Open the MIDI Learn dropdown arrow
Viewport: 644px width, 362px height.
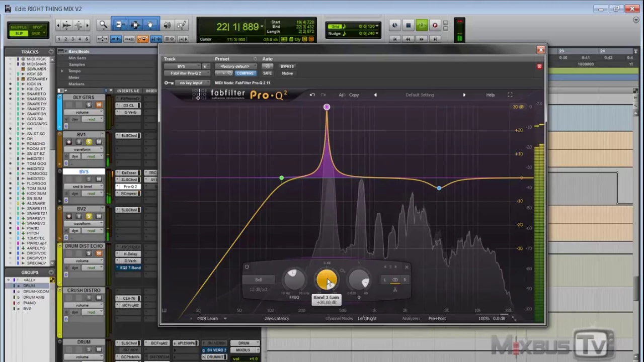click(x=225, y=318)
